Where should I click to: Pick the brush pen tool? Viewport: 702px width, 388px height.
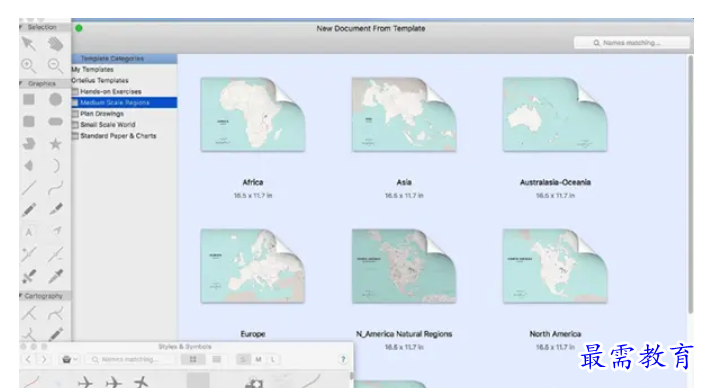tap(56, 209)
